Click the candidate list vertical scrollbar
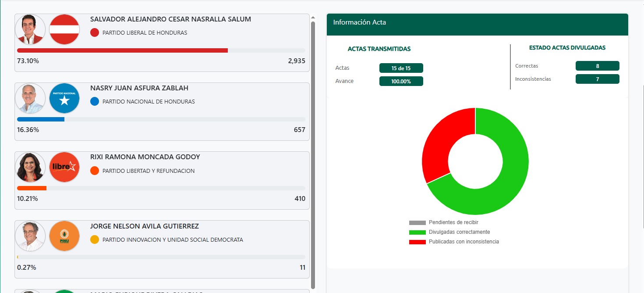The height and width of the screenshot is (293, 644). point(313,155)
